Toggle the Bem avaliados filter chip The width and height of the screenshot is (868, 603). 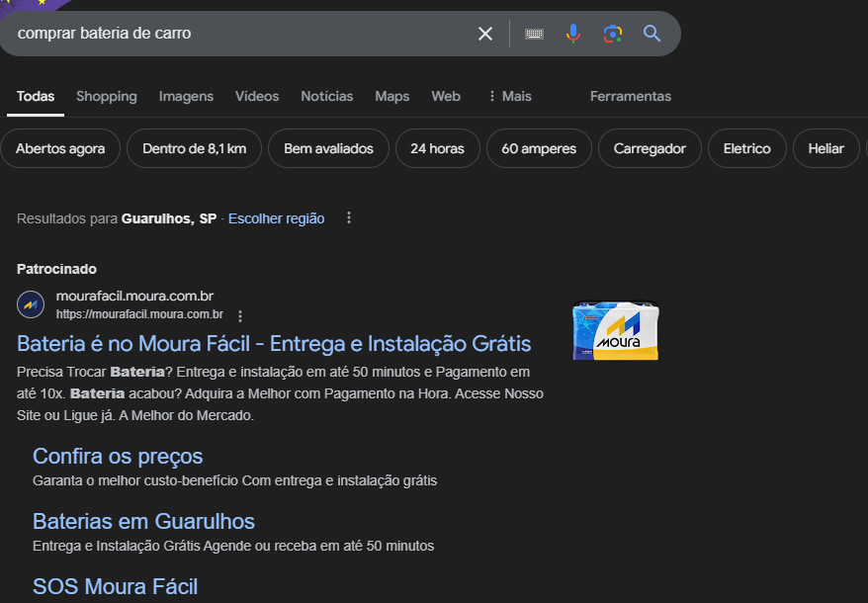(x=330, y=147)
